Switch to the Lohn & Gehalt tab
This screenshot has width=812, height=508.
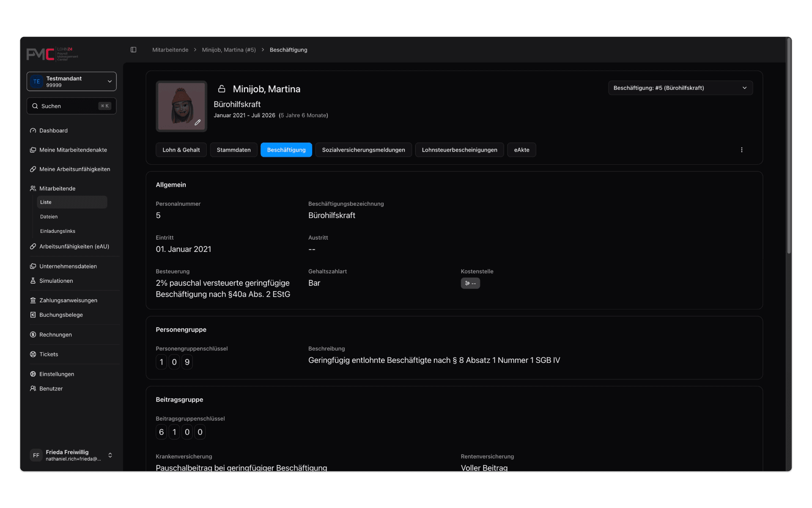[x=181, y=150]
